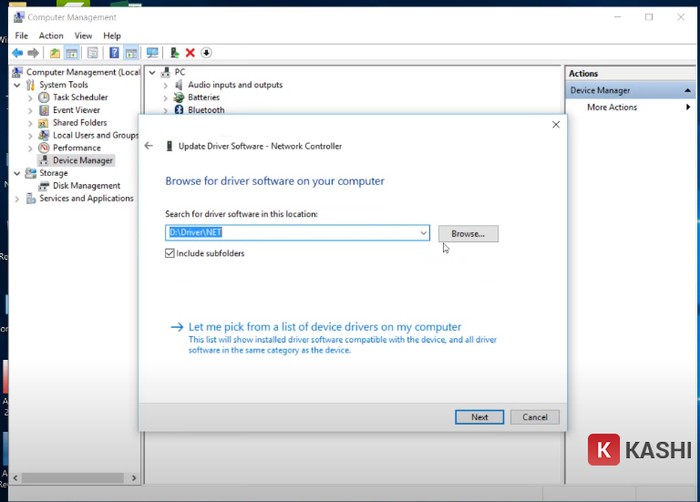Click the update driver toolbar icon

175,52
